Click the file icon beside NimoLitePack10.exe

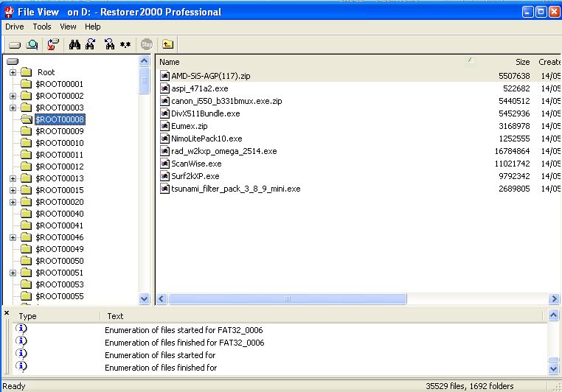164,139
